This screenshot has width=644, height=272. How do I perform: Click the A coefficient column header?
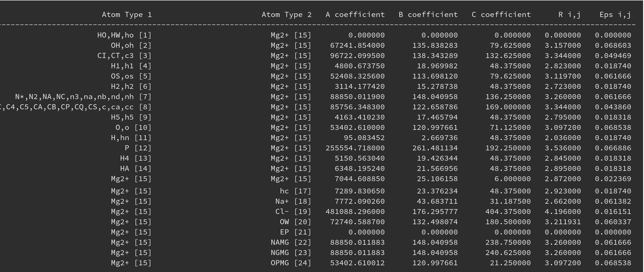click(355, 15)
